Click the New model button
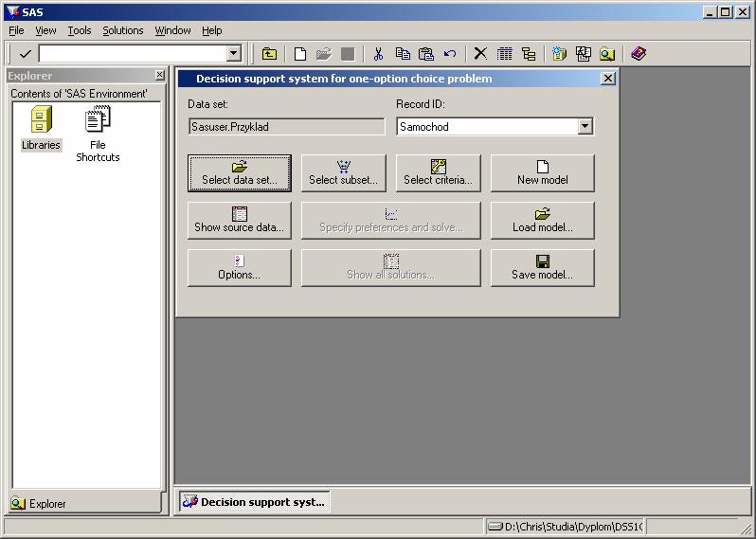 pyautogui.click(x=543, y=173)
